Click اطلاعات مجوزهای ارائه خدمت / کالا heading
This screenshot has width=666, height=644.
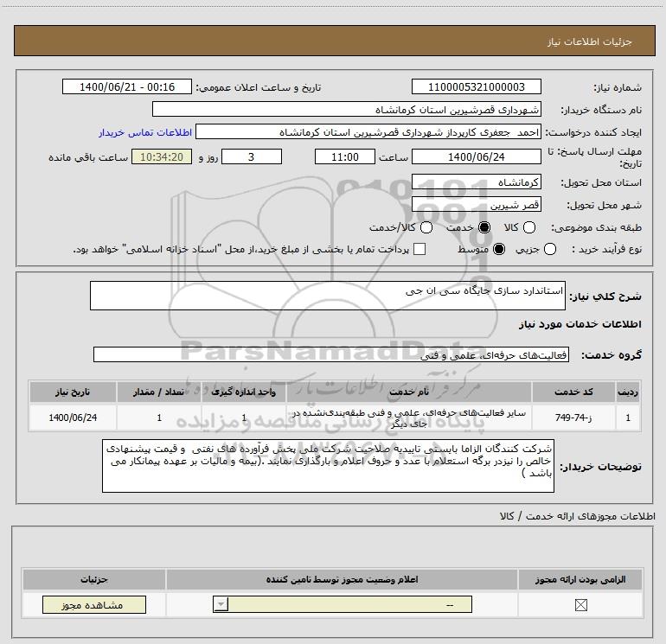pos(578,516)
